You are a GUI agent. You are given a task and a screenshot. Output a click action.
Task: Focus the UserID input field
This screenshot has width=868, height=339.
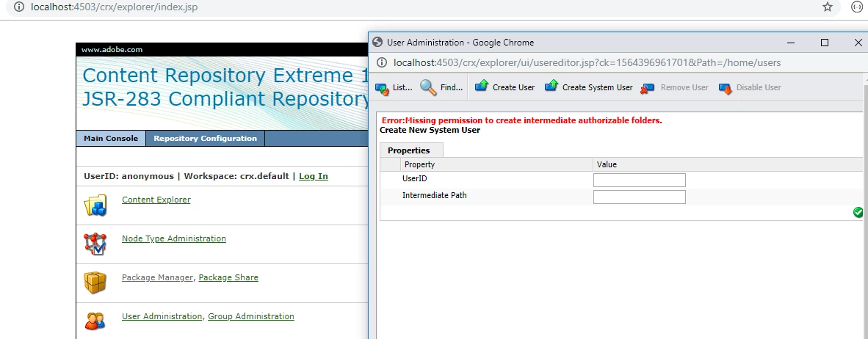coord(640,181)
